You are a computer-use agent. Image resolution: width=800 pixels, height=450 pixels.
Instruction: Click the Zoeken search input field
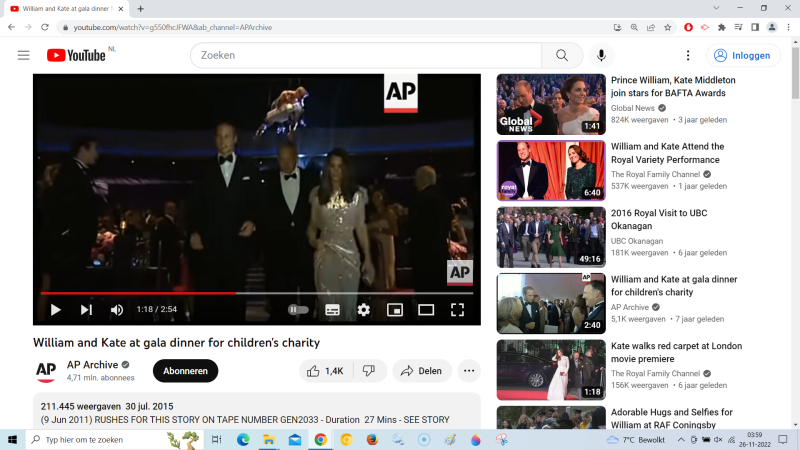coord(365,55)
